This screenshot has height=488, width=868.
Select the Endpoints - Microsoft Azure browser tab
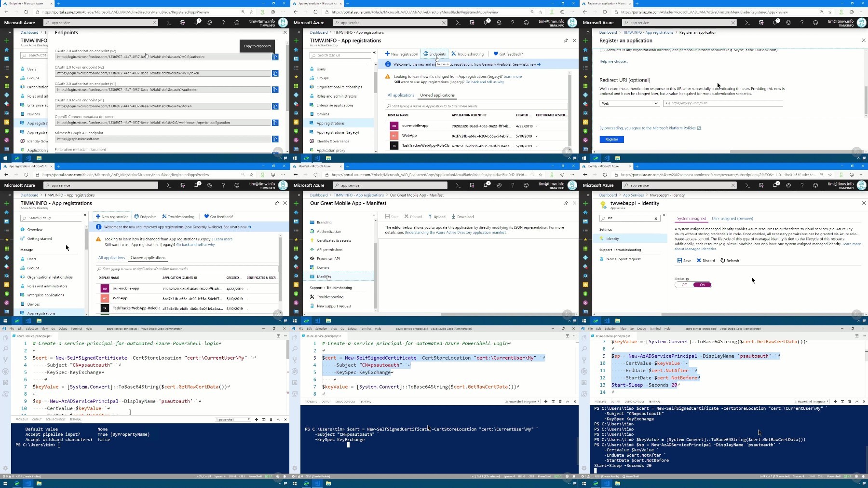[x=27, y=4]
